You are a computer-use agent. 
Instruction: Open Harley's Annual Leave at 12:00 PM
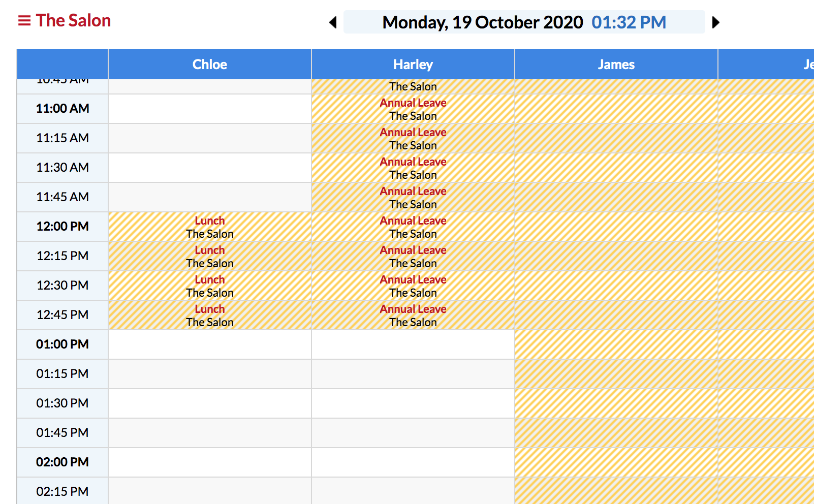(x=413, y=227)
